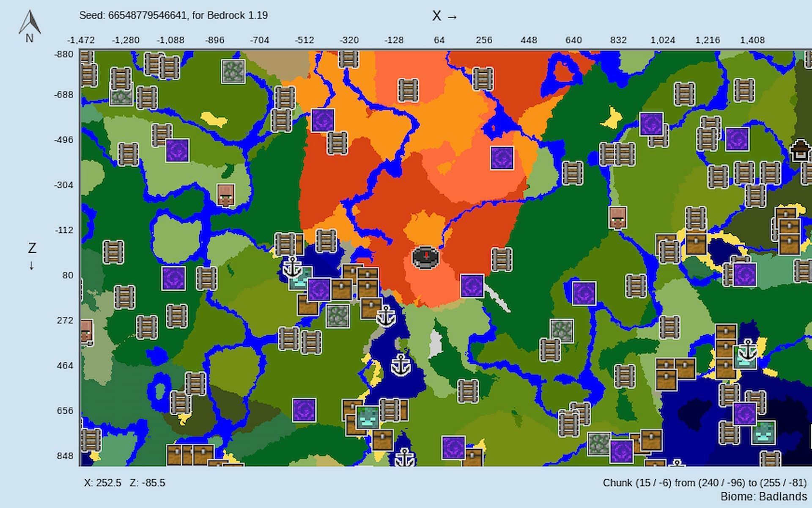
Task: Click the villager face icon west of the badlands
Action: [225, 195]
